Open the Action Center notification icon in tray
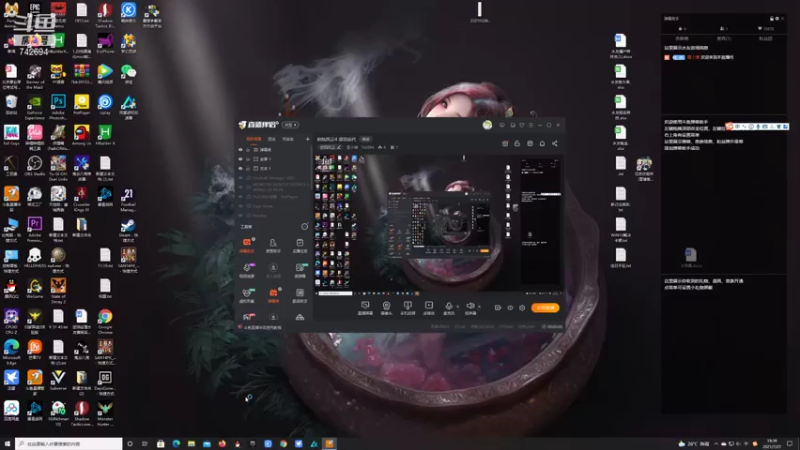This screenshot has height=450, width=800. point(790,444)
